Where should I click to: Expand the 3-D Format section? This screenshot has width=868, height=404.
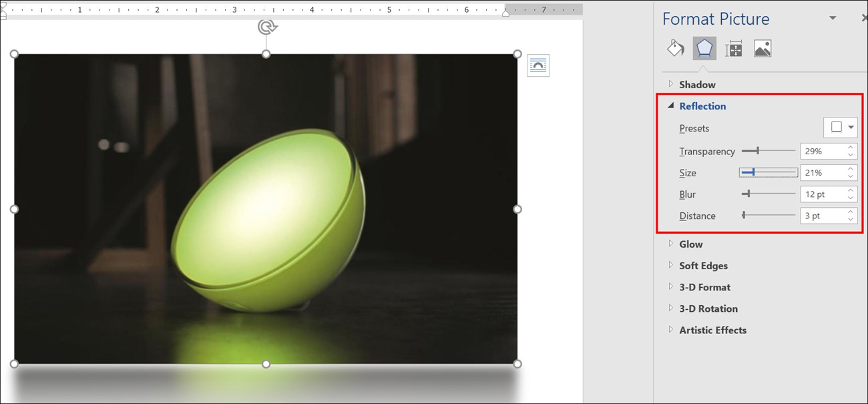click(704, 287)
